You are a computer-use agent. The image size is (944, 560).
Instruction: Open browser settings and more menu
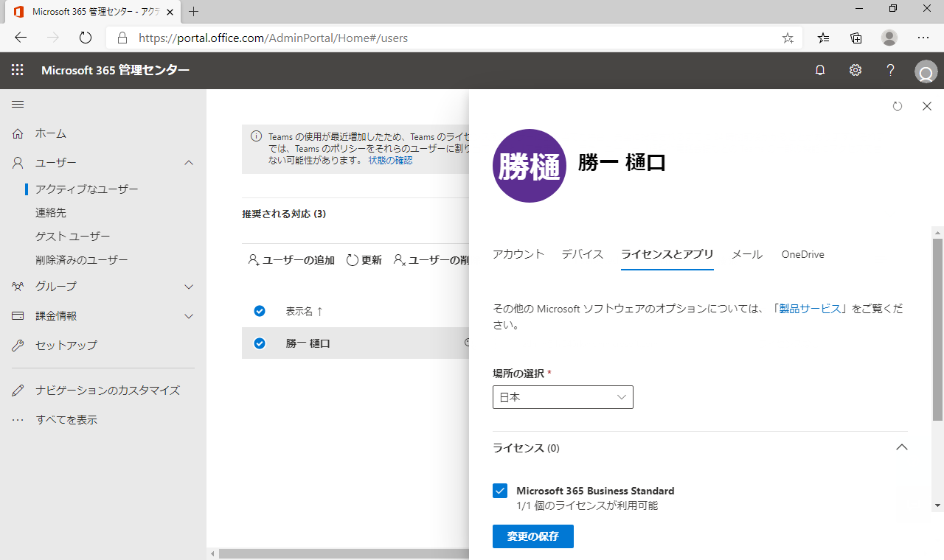click(x=923, y=38)
